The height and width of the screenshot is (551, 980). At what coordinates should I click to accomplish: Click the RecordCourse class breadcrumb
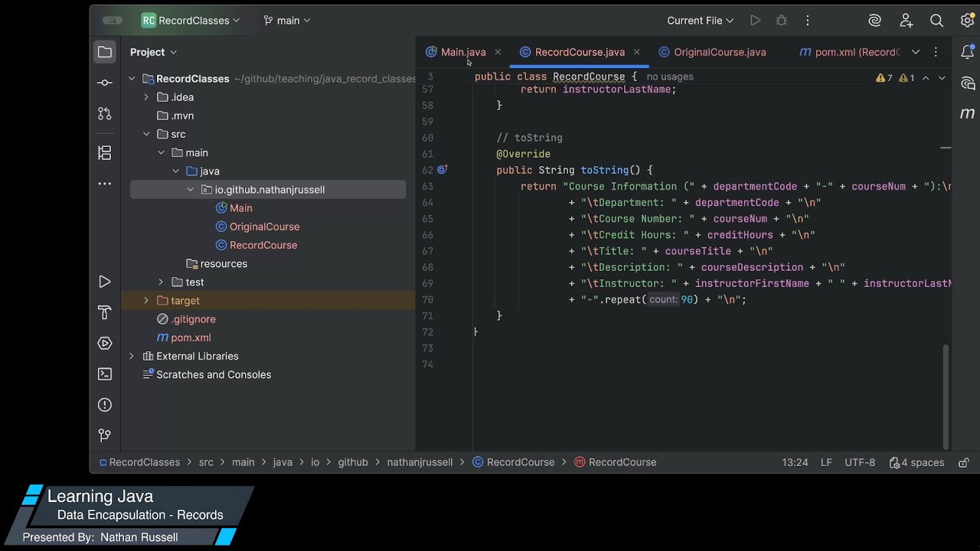[x=513, y=462]
